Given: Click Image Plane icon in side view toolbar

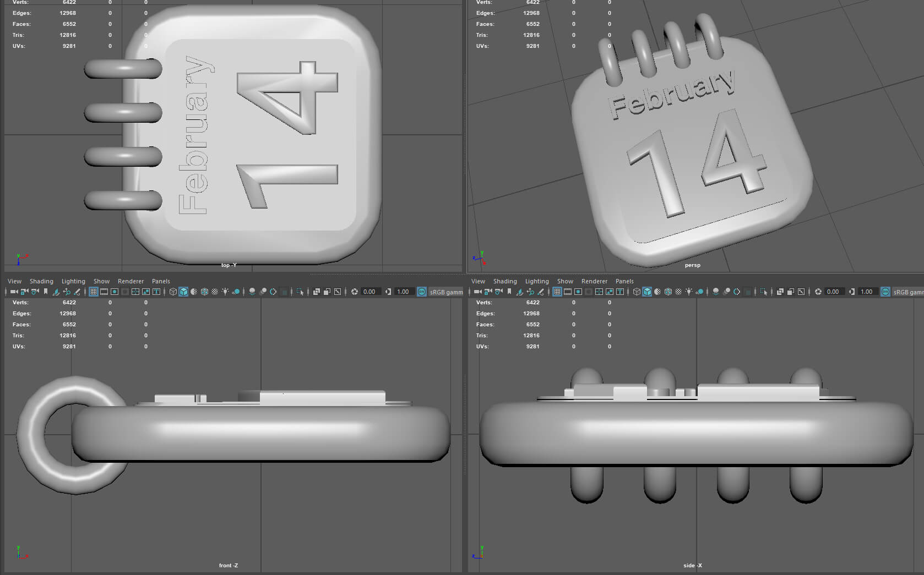Looking at the screenshot, I should pyautogui.click(x=519, y=292).
